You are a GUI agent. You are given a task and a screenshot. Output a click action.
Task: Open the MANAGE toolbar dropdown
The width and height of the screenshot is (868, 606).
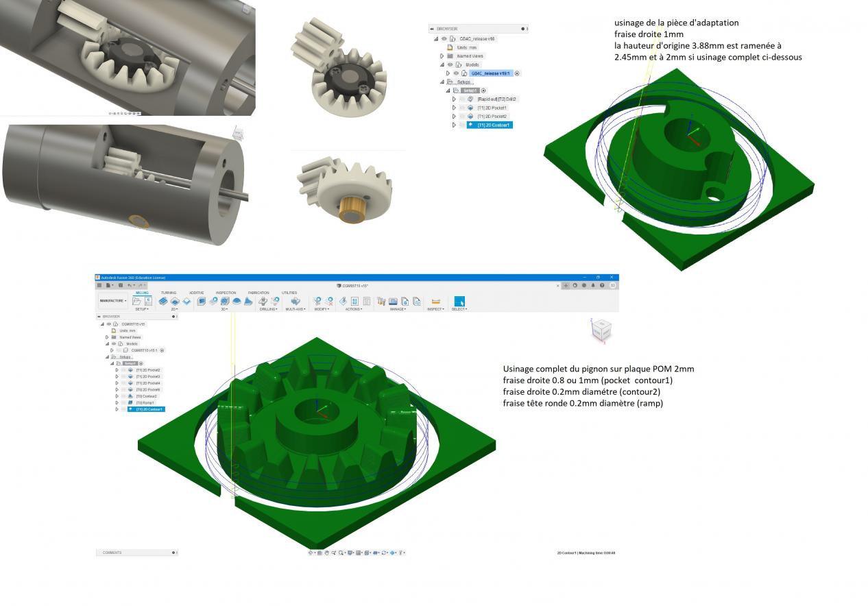tap(397, 309)
